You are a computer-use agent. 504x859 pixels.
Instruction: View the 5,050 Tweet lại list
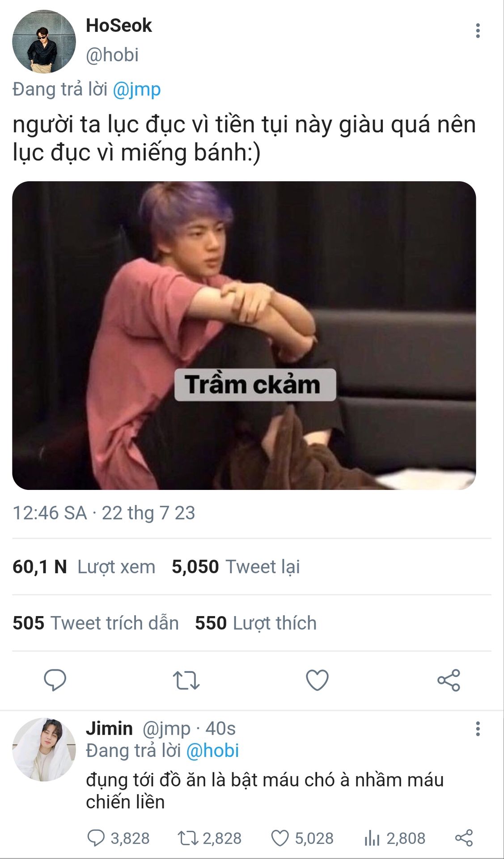pyautogui.click(x=236, y=567)
